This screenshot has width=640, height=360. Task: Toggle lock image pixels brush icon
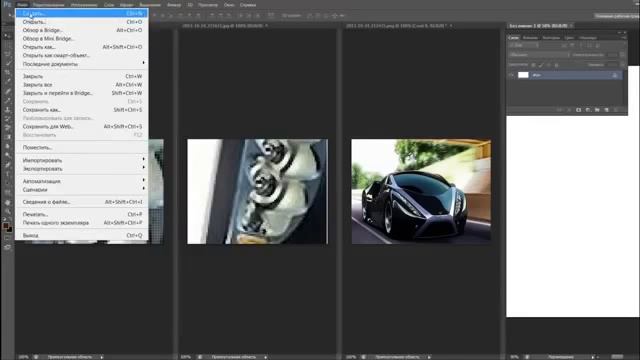[541, 65]
